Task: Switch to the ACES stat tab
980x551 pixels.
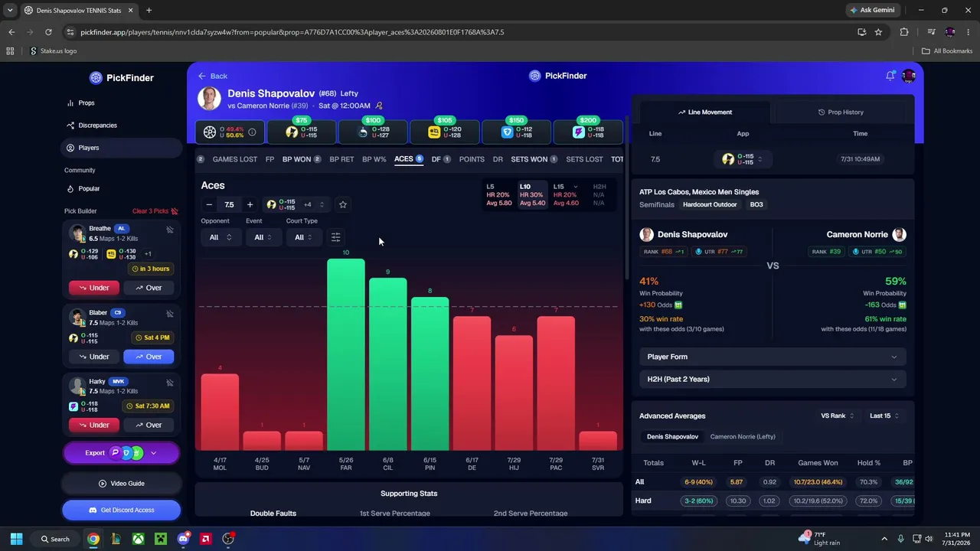Action: tap(409, 159)
